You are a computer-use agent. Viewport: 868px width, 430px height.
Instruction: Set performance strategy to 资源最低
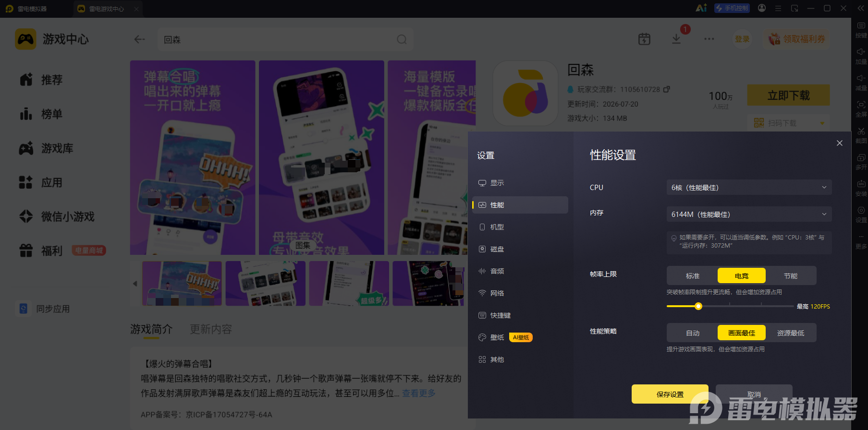[791, 333]
